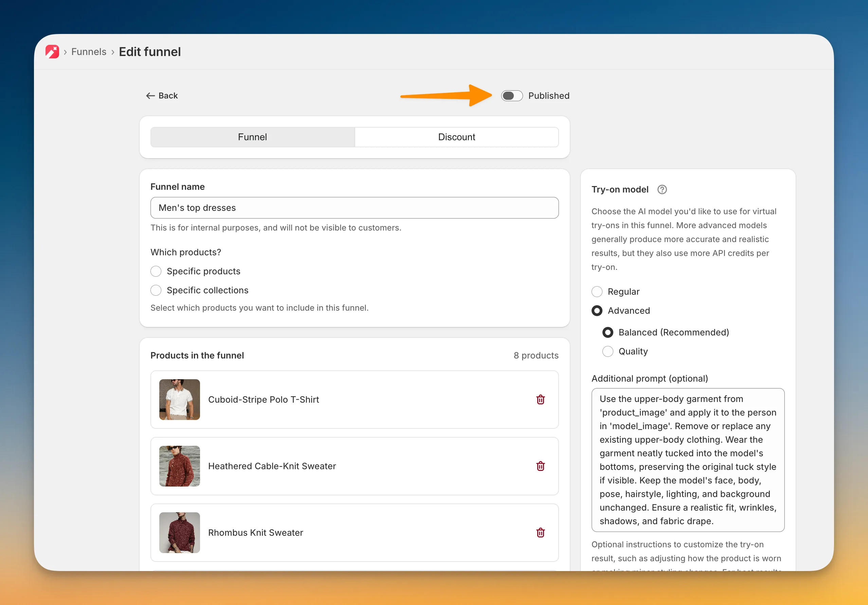This screenshot has width=868, height=605.
Task: Click the '8 products' count text
Action: [x=536, y=355]
